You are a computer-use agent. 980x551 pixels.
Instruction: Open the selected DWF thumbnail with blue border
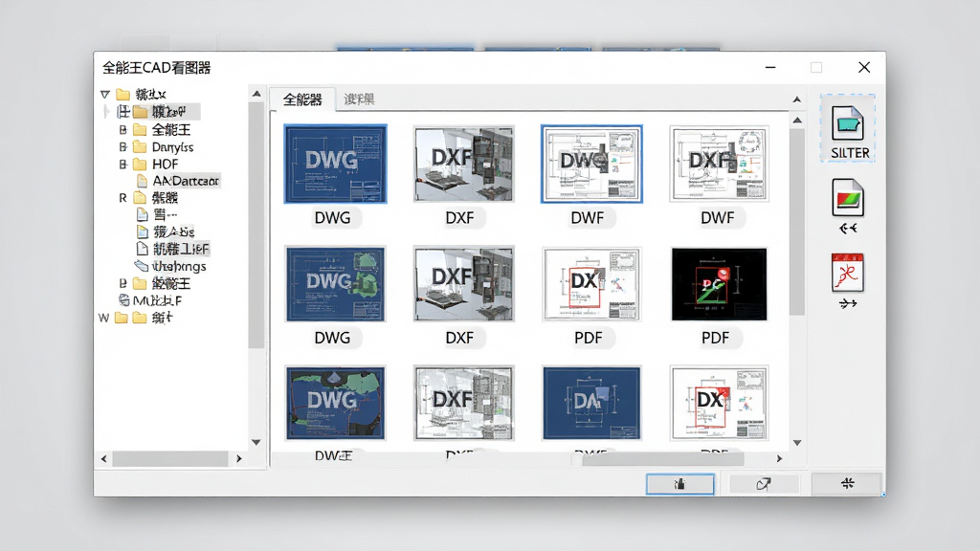point(591,164)
